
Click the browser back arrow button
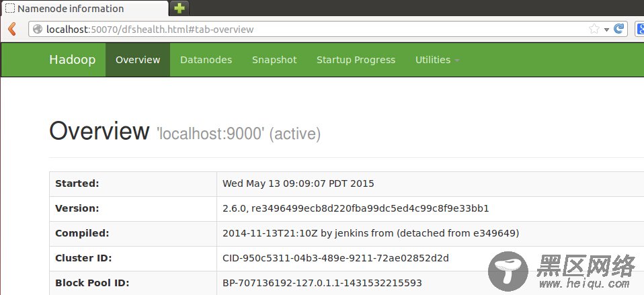click(12, 29)
